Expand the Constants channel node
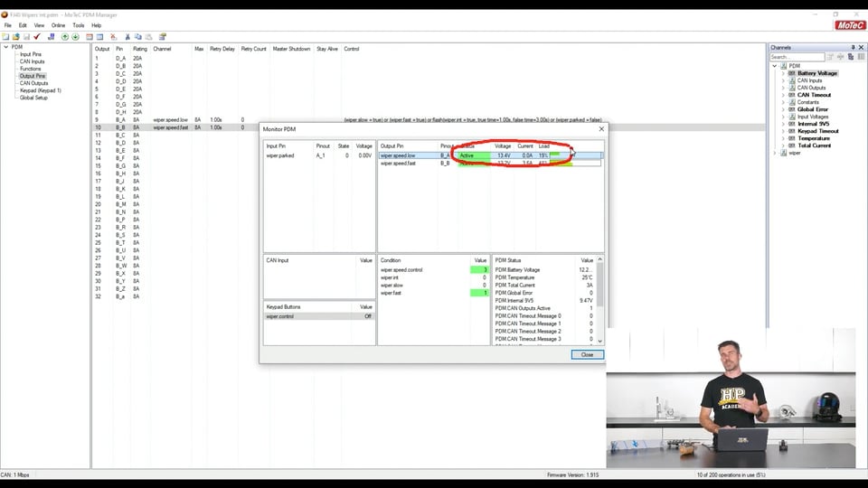 783,102
